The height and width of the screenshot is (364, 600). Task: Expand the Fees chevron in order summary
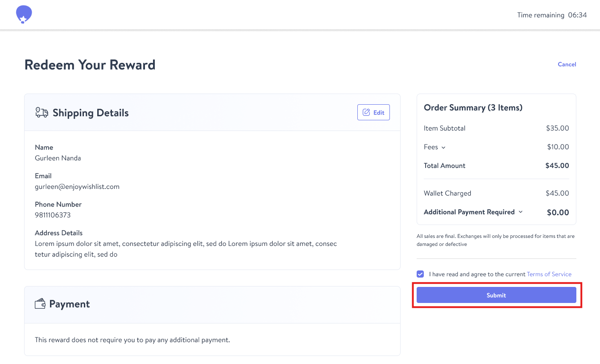pos(443,147)
